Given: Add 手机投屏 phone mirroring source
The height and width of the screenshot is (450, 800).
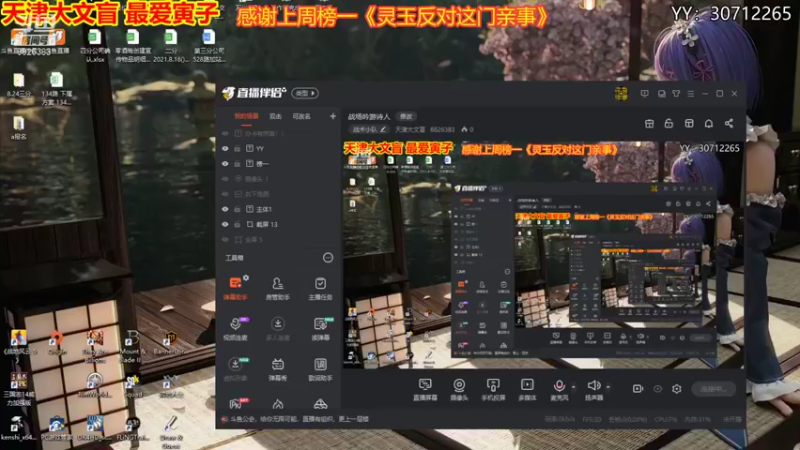Looking at the screenshot, I should [x=493, y=389].
